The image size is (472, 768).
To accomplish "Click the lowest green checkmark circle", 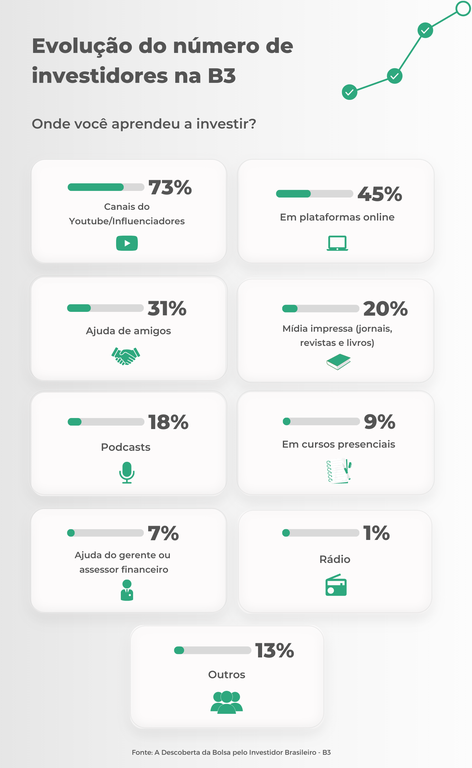I will pos(349,92).
